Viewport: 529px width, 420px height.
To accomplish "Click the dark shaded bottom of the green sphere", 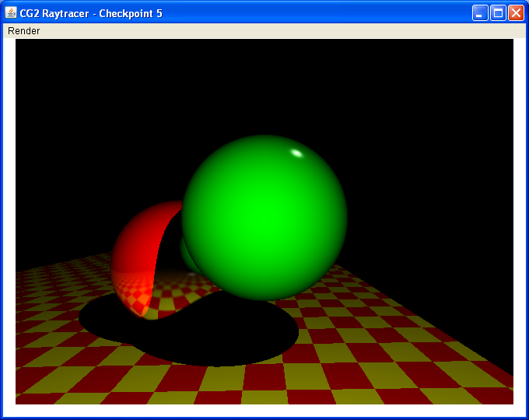I will coord(264,292).
